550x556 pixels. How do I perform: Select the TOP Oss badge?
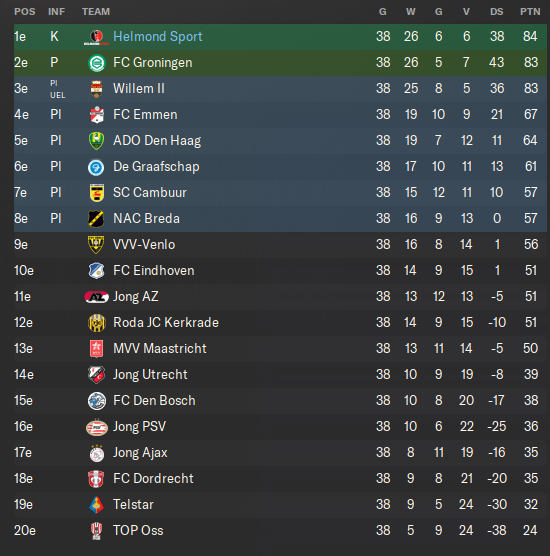click(96, 531)
